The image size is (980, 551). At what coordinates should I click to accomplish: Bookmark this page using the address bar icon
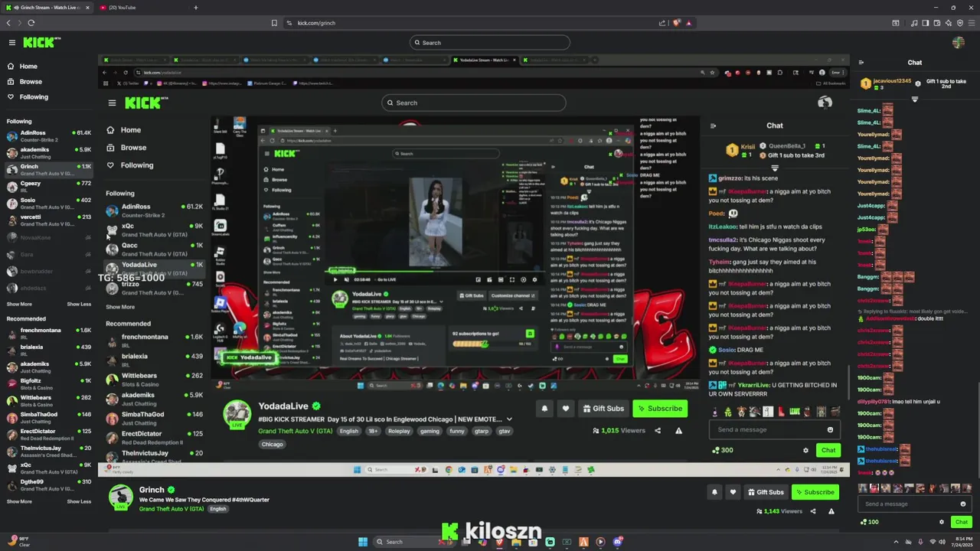(x=274, y=23)
